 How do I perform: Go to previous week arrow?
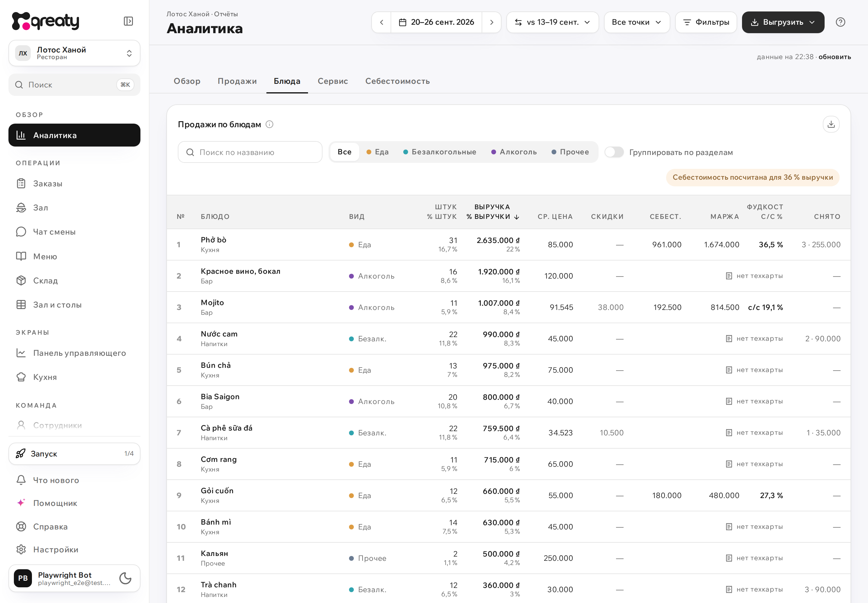pyautogui.click(x=382, y=22)
